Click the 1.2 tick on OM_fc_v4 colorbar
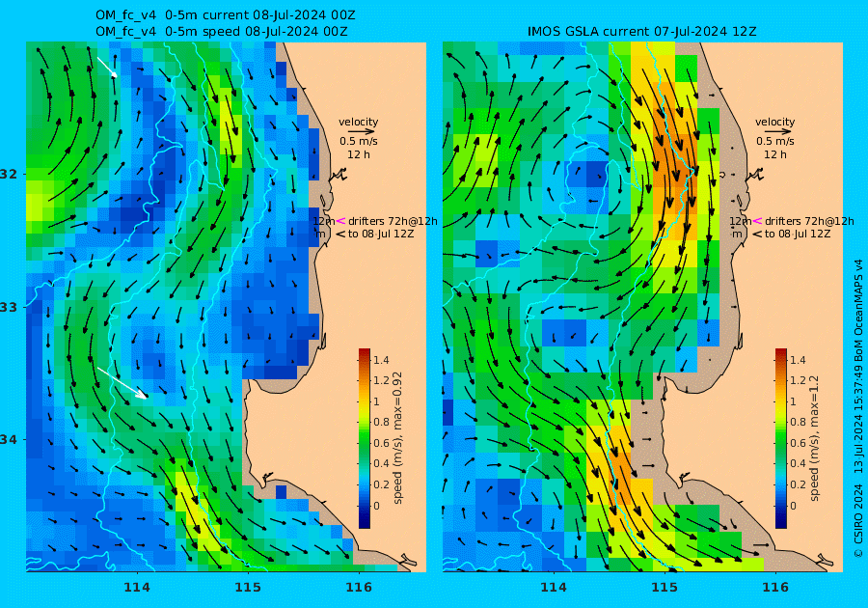Image resolution: width=868 pixels, height=608 pixels. 381,380
